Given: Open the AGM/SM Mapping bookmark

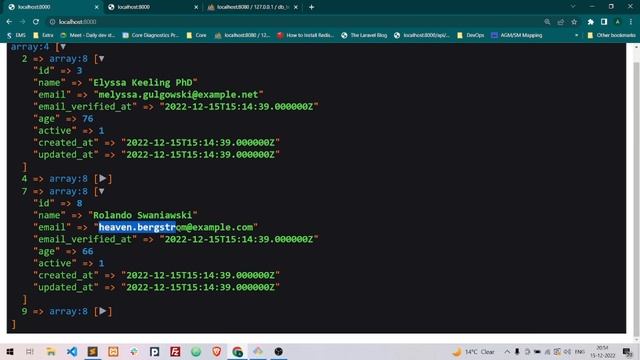Looking at the screenshot, I should tap(517, 36).
